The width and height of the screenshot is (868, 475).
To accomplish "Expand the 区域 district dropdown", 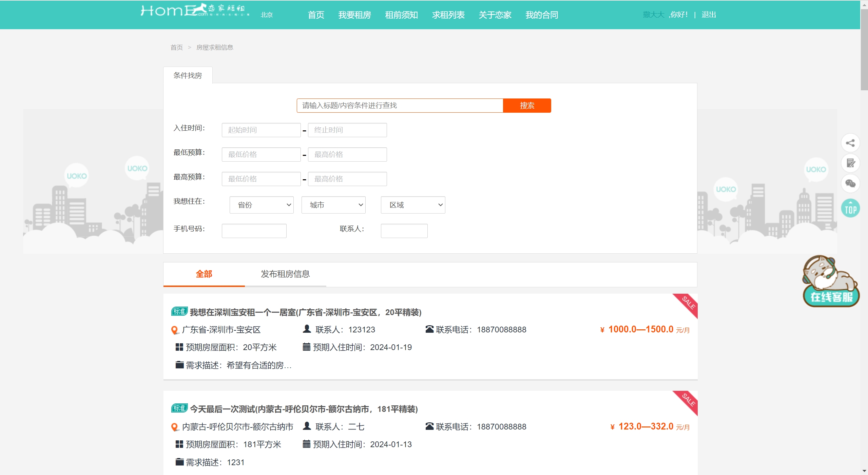I will pyautogui.click(x=412, y=205).
